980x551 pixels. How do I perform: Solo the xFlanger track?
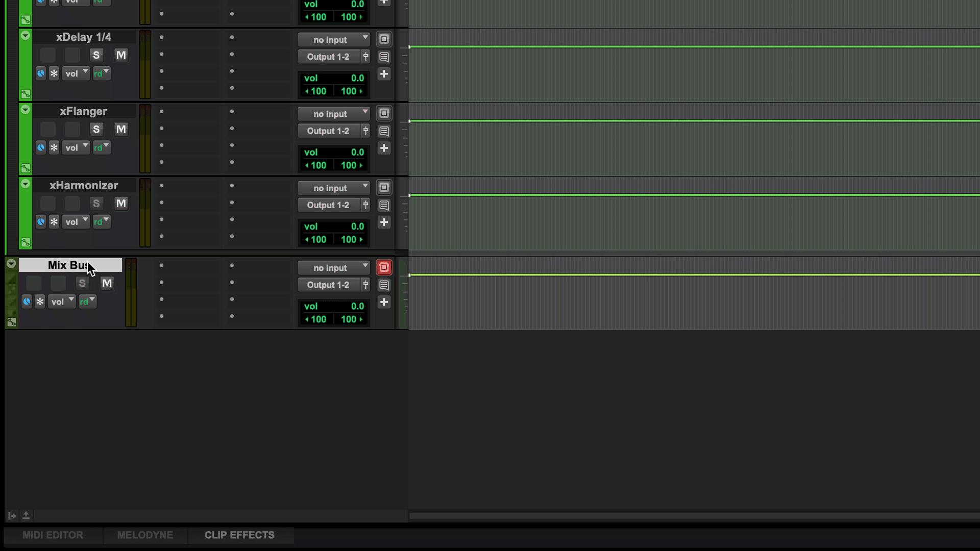pos(96,129)
